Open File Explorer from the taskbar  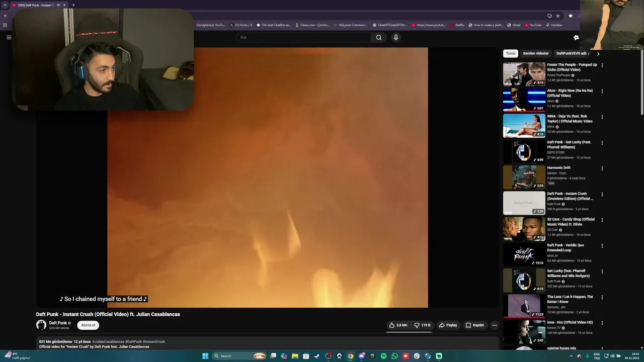295,356
